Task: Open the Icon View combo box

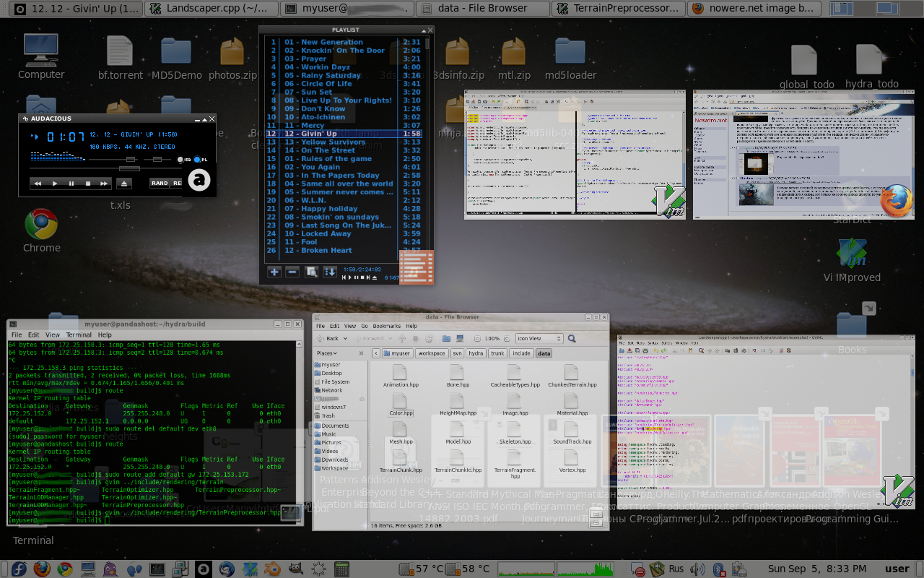Action: tap(539, 338)
